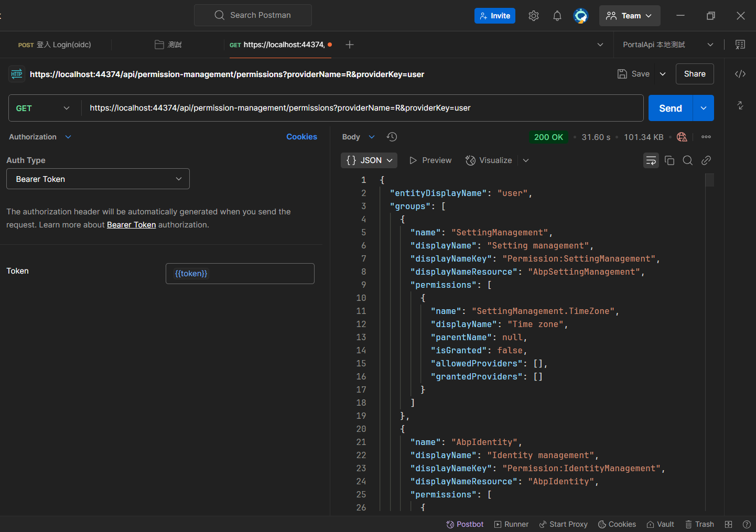Image resolution: width=756 pixels, height=532 pixels.
Task: Open the Auth Type Bearer Token dropdown
Action: (x=98, y=179)
